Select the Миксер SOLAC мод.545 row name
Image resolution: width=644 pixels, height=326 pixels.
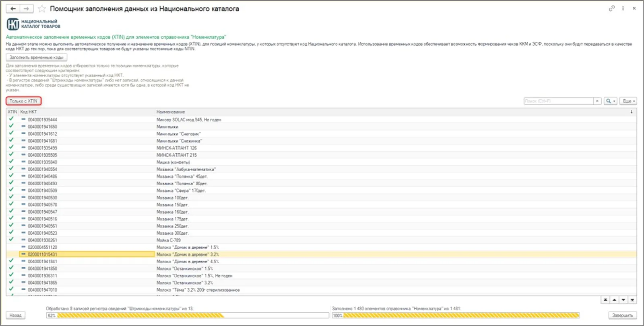click(x=189, y=119)
